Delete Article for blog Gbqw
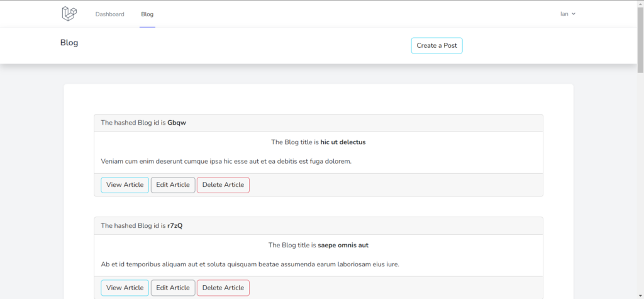This screenshot has width=644, height=299. (x=223, y=185)
